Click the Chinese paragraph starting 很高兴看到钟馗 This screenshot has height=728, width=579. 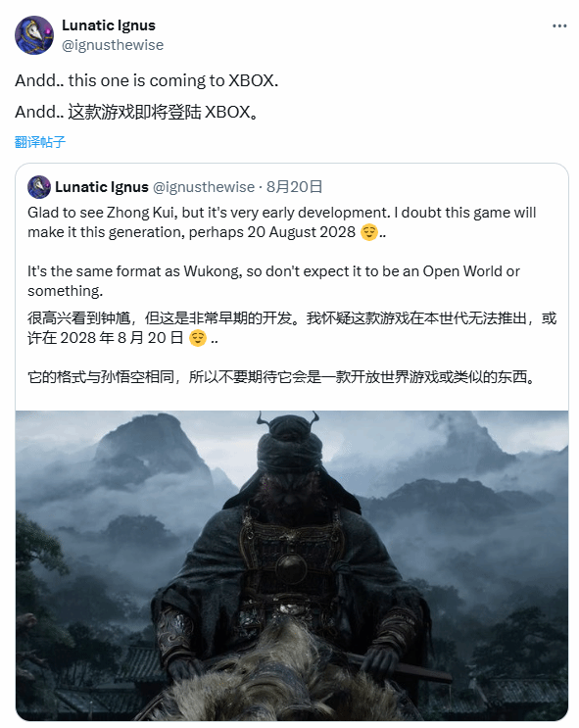[292, 328]
